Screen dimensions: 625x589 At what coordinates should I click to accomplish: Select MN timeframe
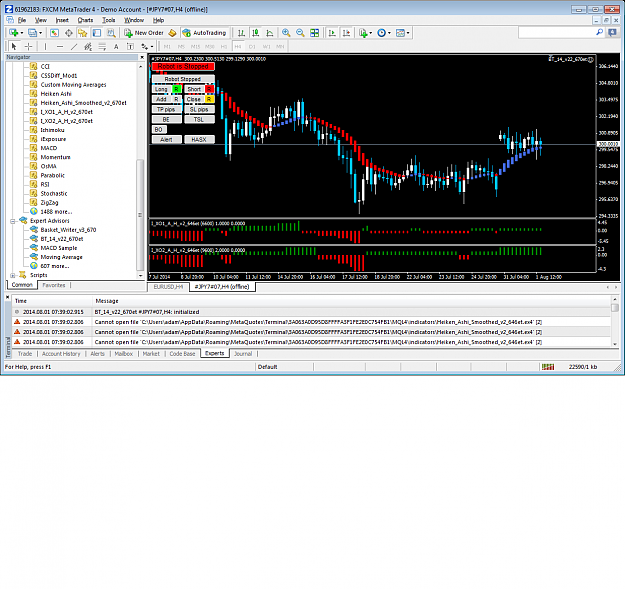(280, 47)
